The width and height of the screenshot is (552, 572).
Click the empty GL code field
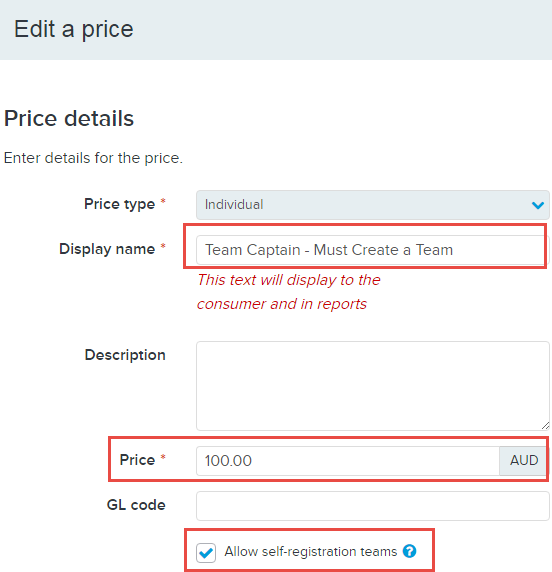pos(372,506)
